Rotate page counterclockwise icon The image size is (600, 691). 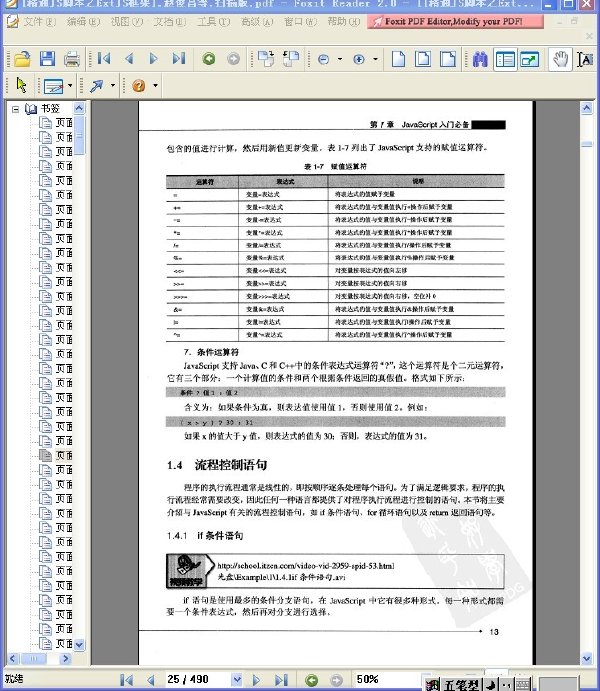[291, 59]
